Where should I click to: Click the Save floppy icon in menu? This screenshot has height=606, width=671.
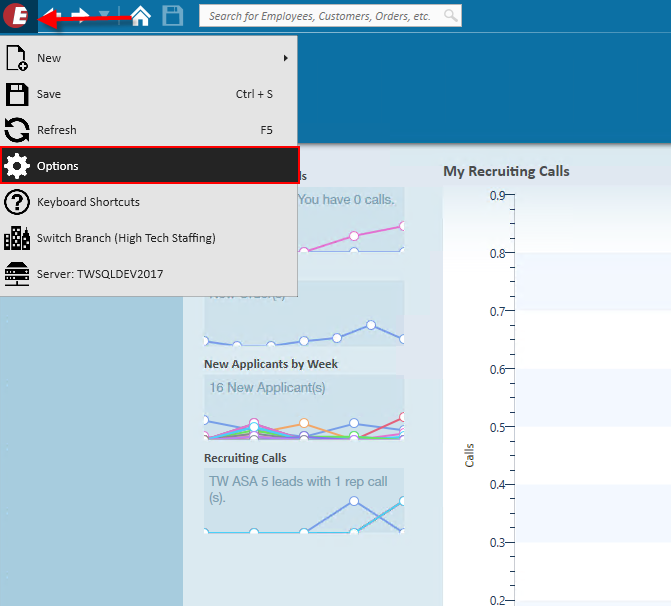click(x=17, y=94)
